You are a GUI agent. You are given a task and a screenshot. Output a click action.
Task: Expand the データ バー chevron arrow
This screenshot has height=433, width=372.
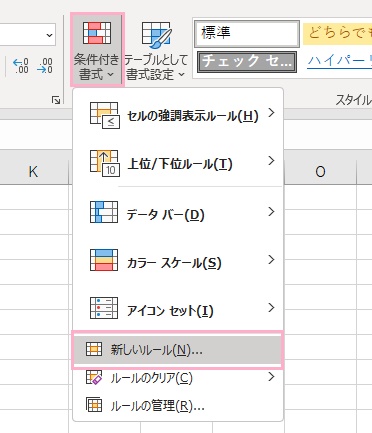271,212
